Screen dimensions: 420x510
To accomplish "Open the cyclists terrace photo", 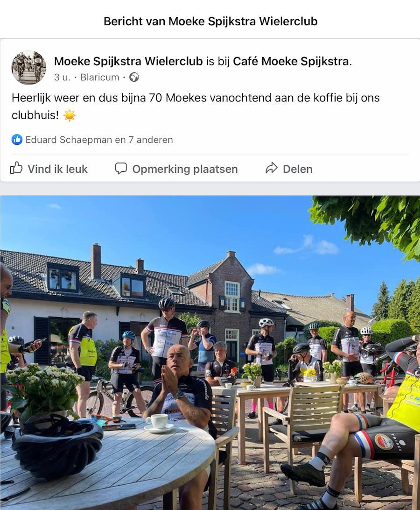I will click(210, 353).
